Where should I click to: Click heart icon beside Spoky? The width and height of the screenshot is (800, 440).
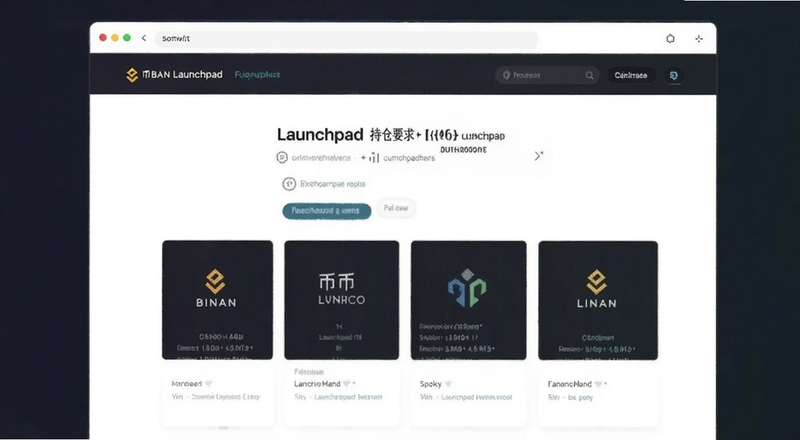(448, 384)
